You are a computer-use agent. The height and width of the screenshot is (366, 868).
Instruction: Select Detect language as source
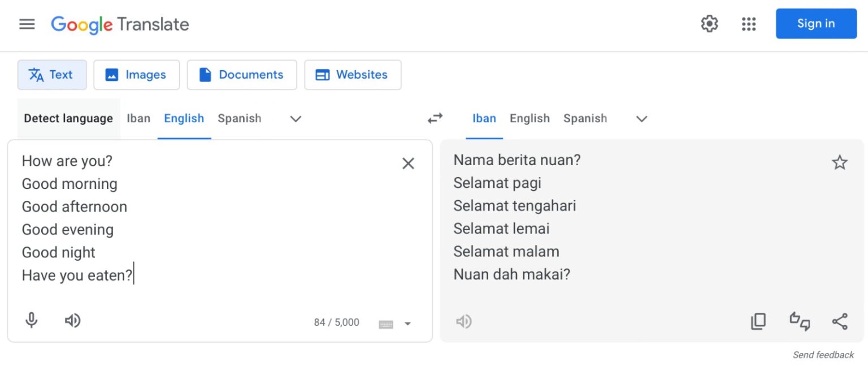tap(68, 119)
